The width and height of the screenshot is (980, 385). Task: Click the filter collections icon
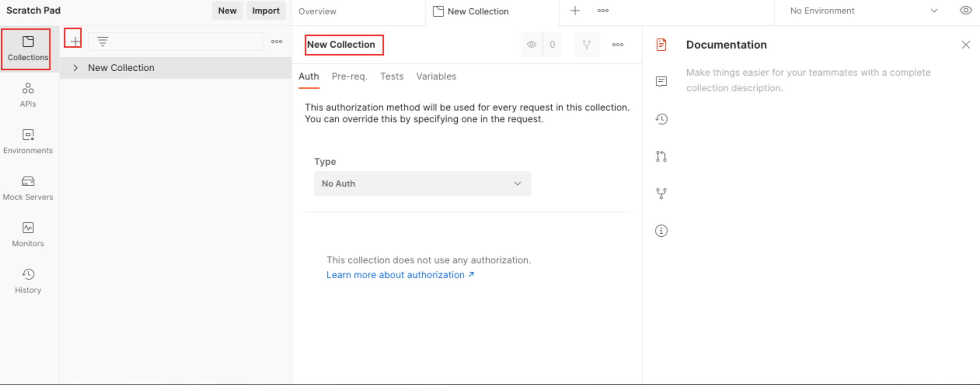(103, 41)
